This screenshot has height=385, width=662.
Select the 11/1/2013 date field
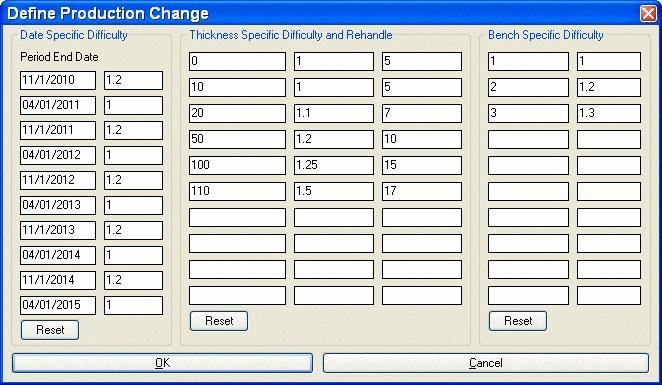coord(58,230)
